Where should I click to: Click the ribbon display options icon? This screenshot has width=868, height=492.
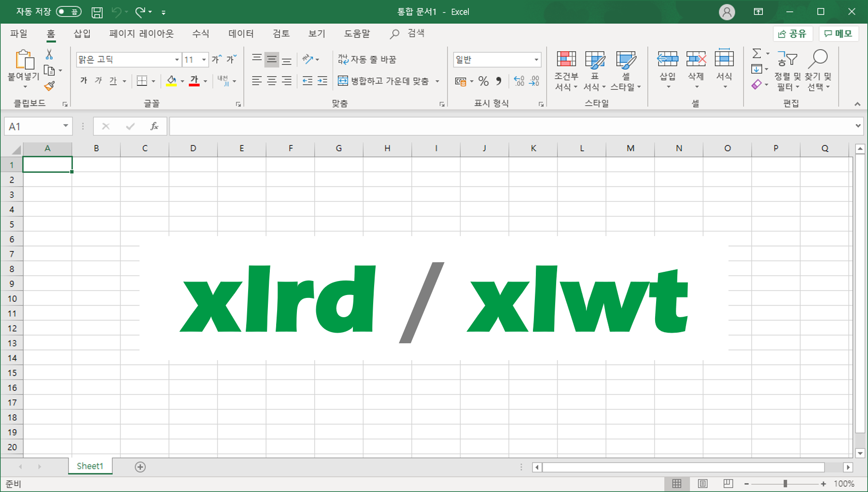pos(758,12)
